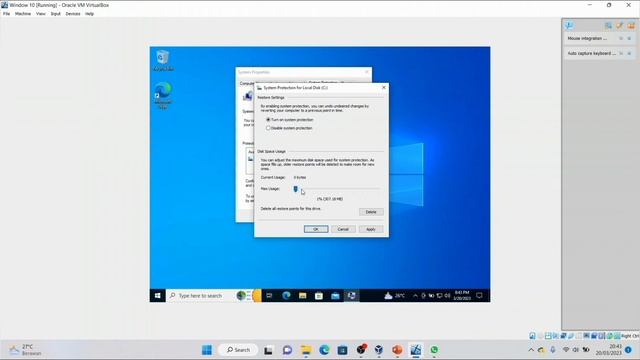
Task: Open host Task View icon
Action: pos(268,350)
